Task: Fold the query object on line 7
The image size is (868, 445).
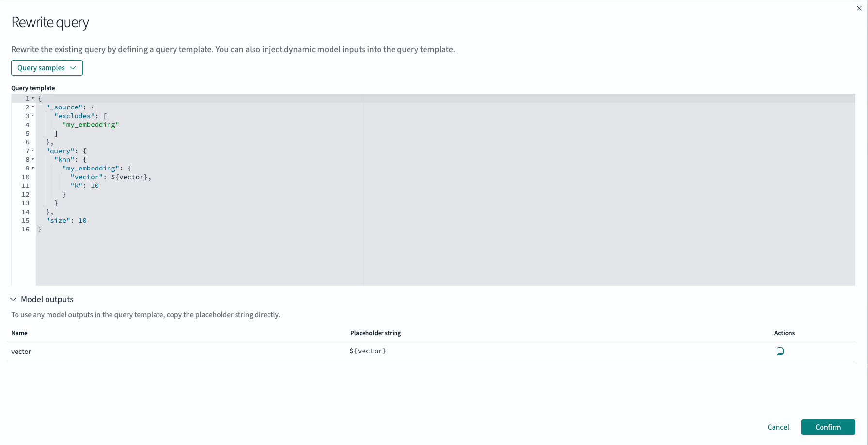Action: pos(33,150)
